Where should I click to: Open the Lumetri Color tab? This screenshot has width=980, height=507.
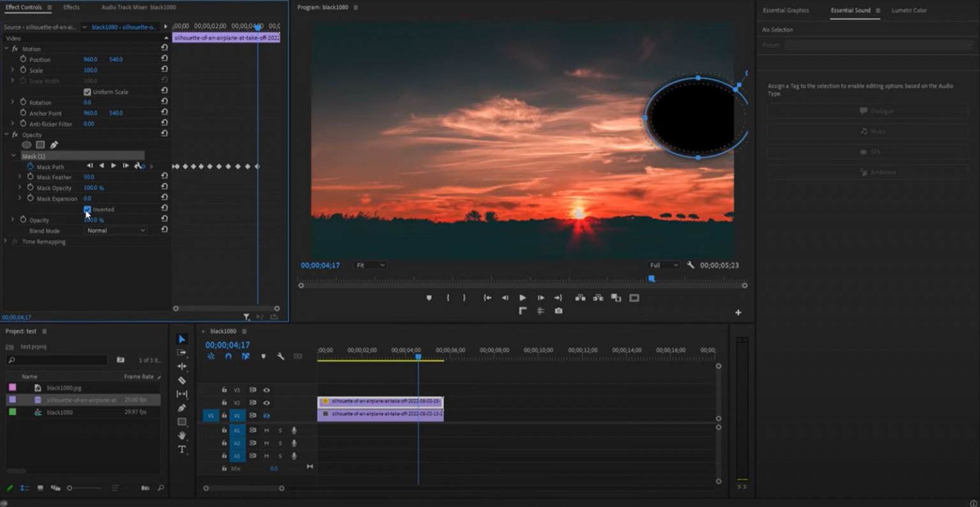tap(909, 10)
